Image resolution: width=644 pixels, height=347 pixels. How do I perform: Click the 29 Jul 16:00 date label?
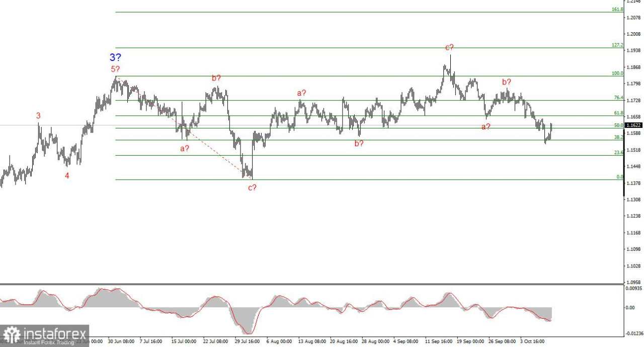point(247,341)
